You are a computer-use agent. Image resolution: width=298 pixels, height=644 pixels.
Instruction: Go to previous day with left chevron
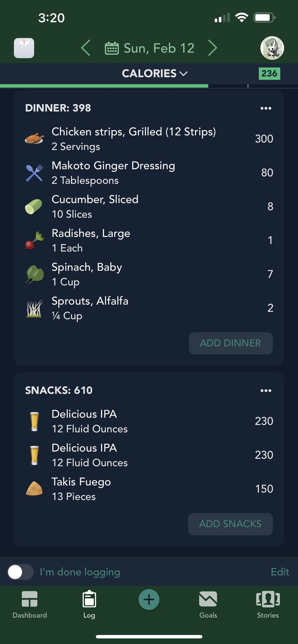(x=86, y=48)
